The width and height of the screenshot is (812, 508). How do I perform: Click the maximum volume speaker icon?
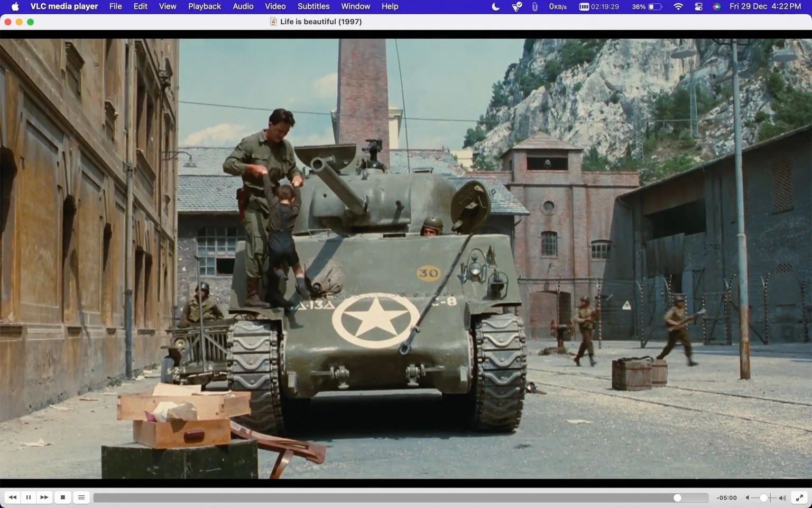(x=782, y=498)
